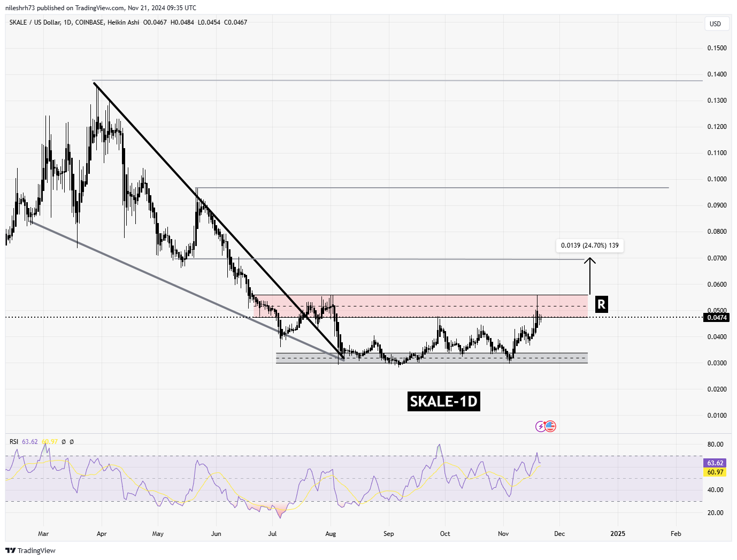Click the 40.00 RSI axis label
Viewport: 737px width, 560px height.
tap(715, 490)
